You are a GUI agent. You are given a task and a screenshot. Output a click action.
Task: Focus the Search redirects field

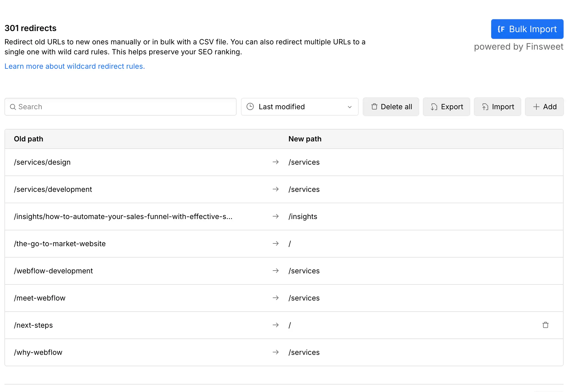pyautogui.click(x=120, y=107)
